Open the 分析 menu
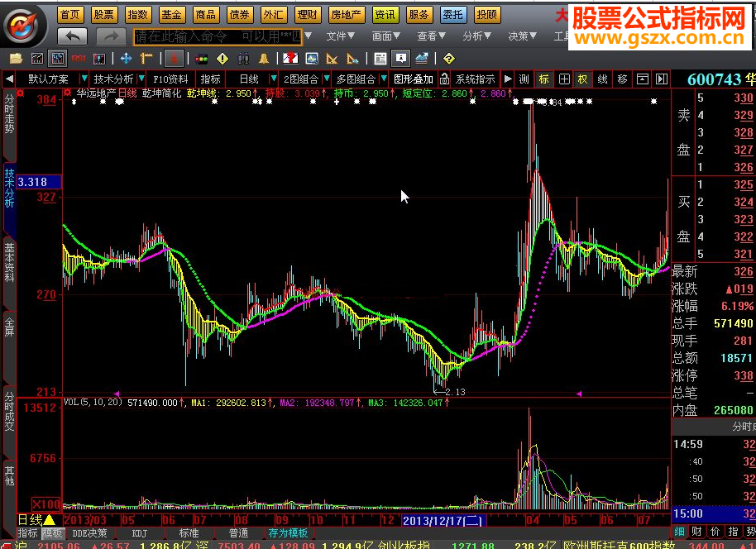 point(476,36)
